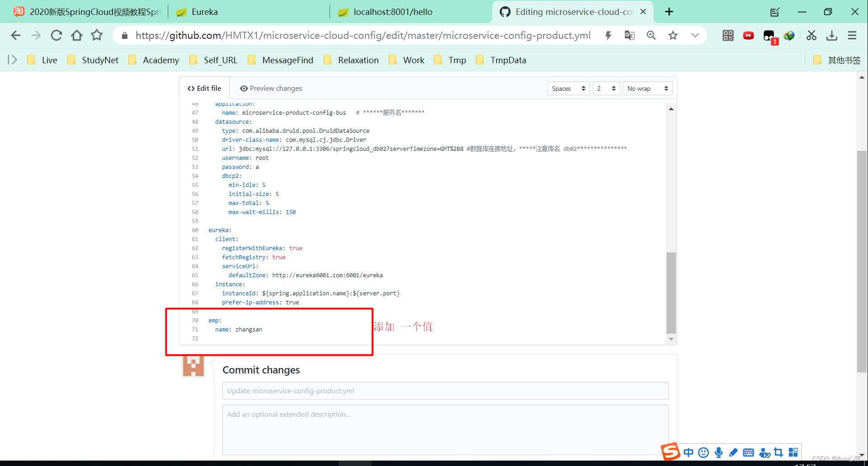This screenshot has width=868, height=466.
Task: Open the red fast-forward video extension icon
Action: click(748, 36)
